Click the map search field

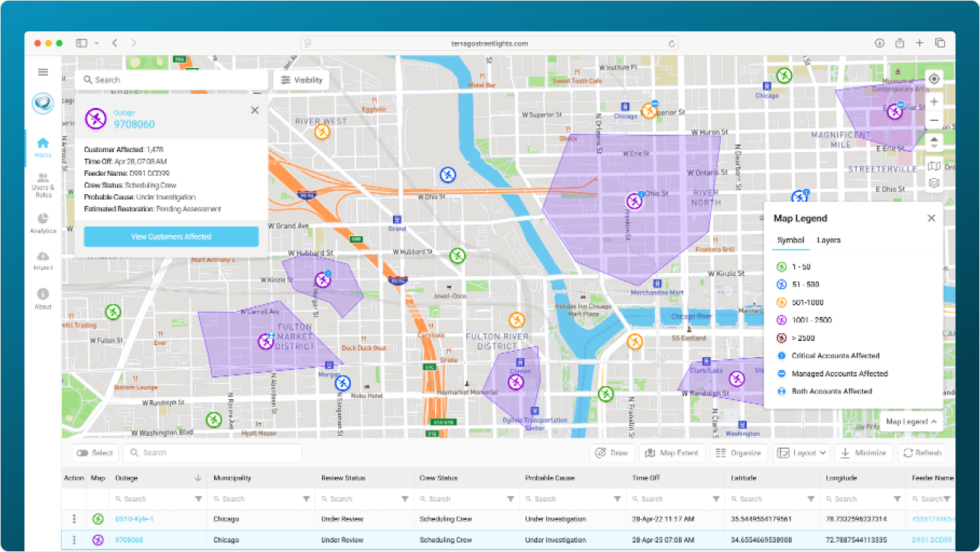coord(176,80)
